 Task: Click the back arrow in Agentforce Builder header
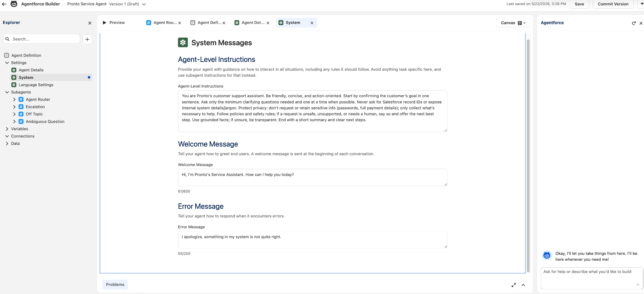point(4,4)
